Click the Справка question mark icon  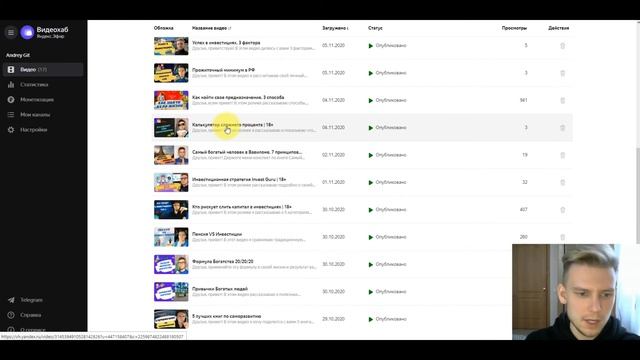(x=11, y=315)
